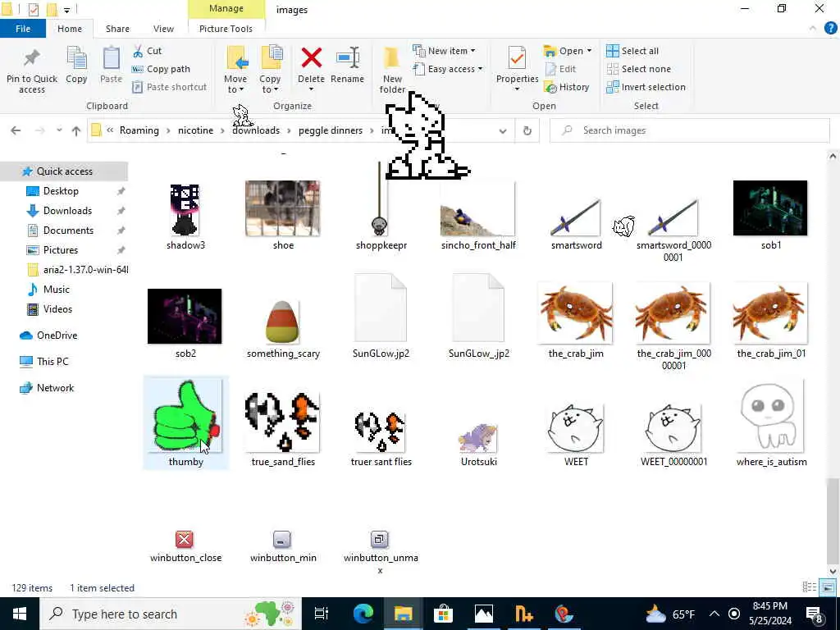Switch to large thumbnails view layout

tap(828, 587)
